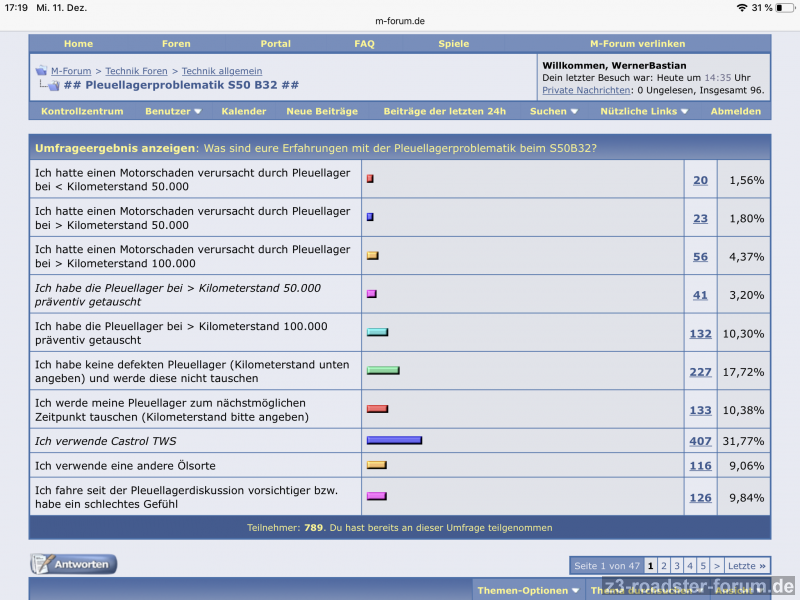Image resolution: width=800 pixels, height=600 pixels.
Task: Show voters for Castrol TWS (407)
Action: pos(700,441)
